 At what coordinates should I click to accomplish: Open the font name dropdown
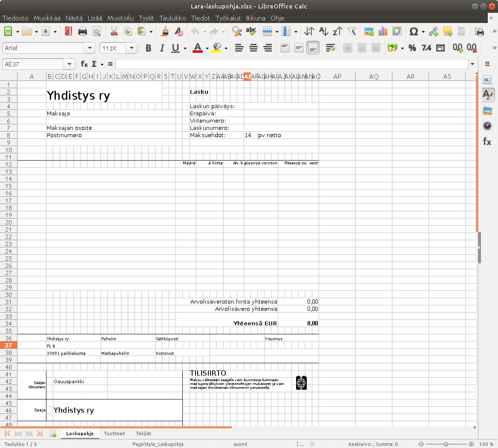point(89,48)
